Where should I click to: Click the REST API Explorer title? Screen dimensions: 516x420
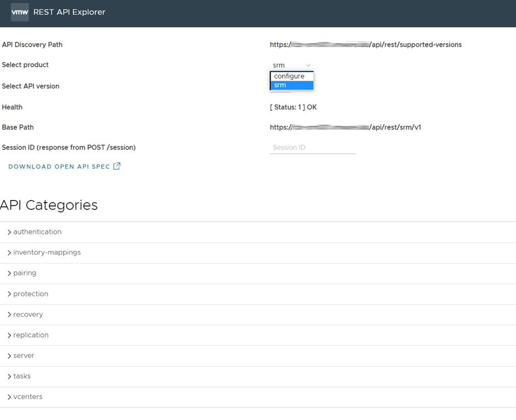[69, 12]
